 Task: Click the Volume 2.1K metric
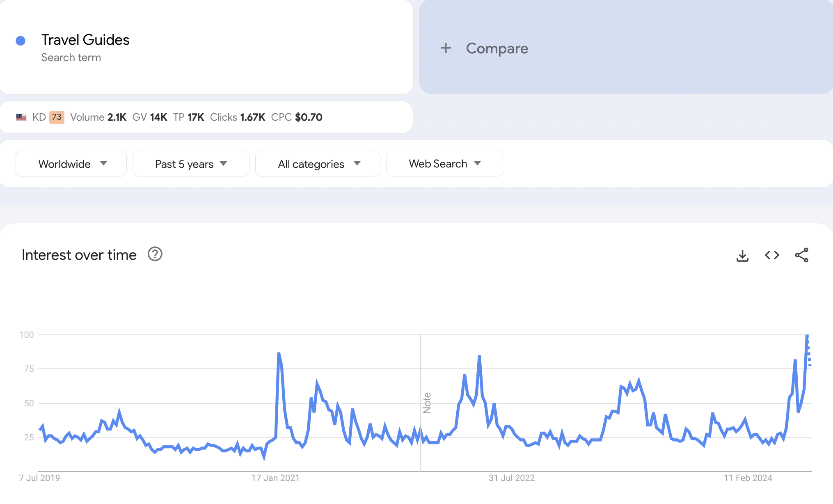tap(98, 117)
